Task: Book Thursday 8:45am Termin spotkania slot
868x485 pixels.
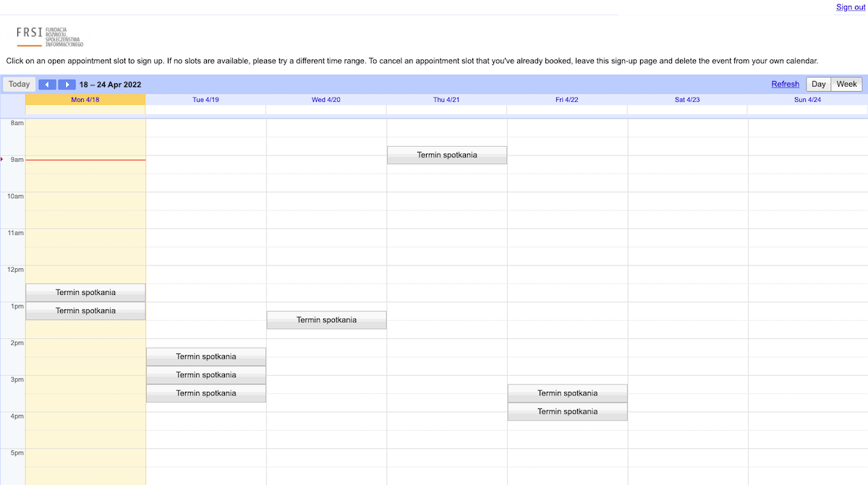Action: [447, 155]
